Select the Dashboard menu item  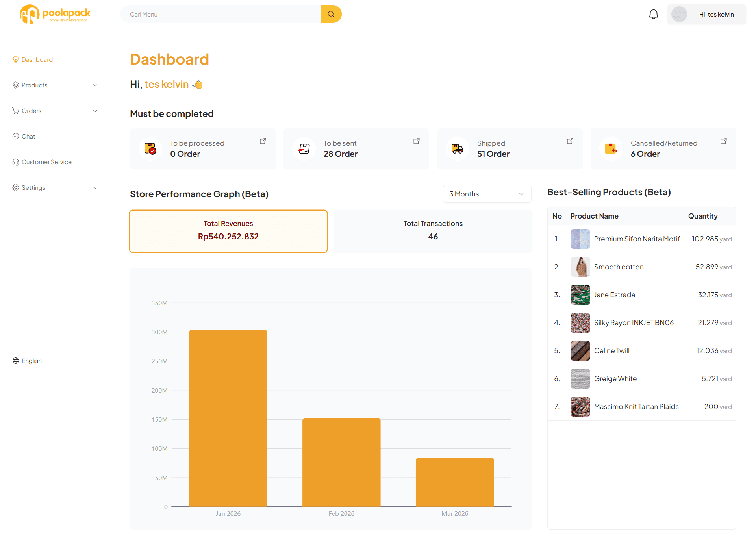point(37,59)
